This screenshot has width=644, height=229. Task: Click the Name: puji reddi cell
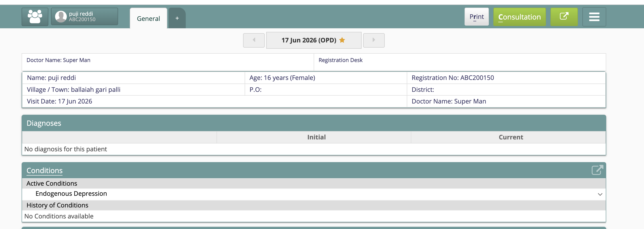(x=133, y=78)
